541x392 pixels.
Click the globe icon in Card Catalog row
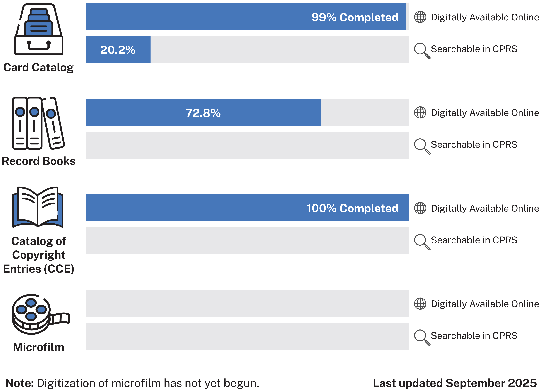point(420,17)
